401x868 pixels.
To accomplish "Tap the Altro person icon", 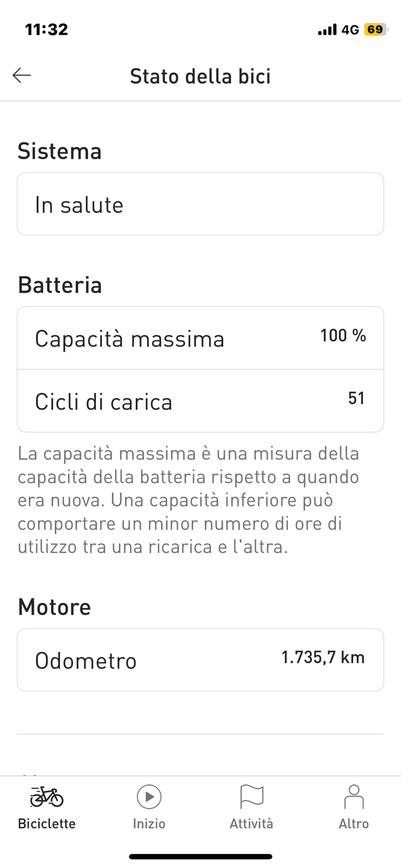I will (354, 797).
